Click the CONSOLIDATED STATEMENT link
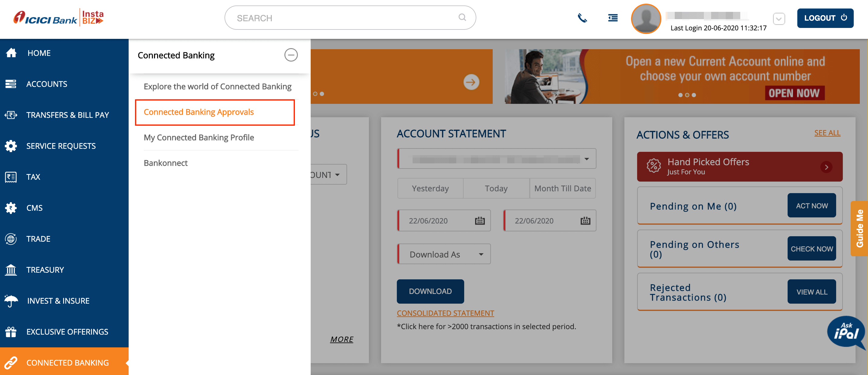 pos(445,313)
